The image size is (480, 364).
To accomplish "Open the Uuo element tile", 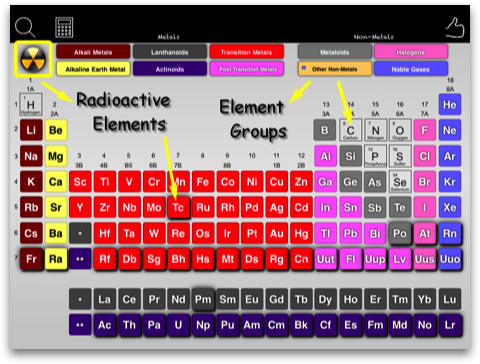I will coord(450,259).
